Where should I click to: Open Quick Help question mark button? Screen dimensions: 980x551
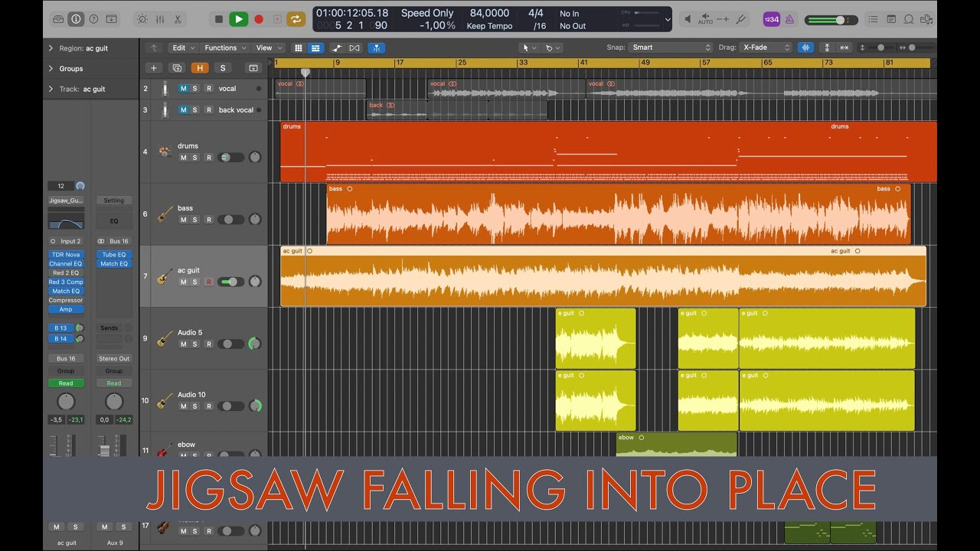93,19
